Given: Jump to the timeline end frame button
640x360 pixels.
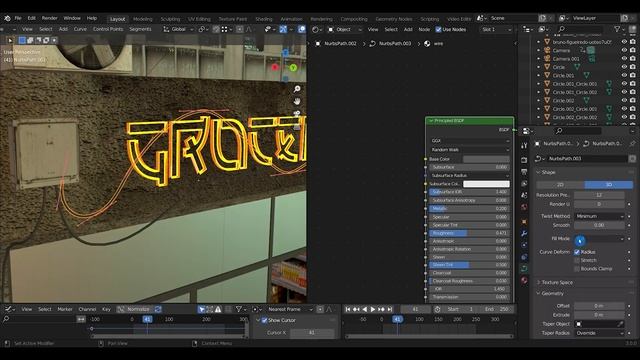Looking at the screenshot, I should pyautogui.click(x=390, y=310).
